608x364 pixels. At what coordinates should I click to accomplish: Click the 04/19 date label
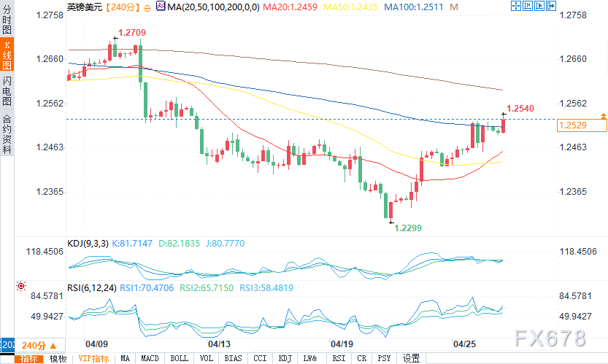coord(342,344)
